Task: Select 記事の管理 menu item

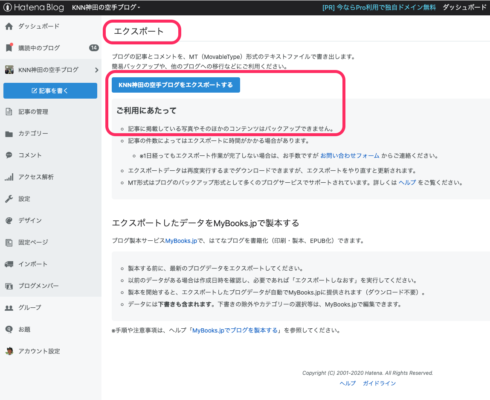Action: 33,112
